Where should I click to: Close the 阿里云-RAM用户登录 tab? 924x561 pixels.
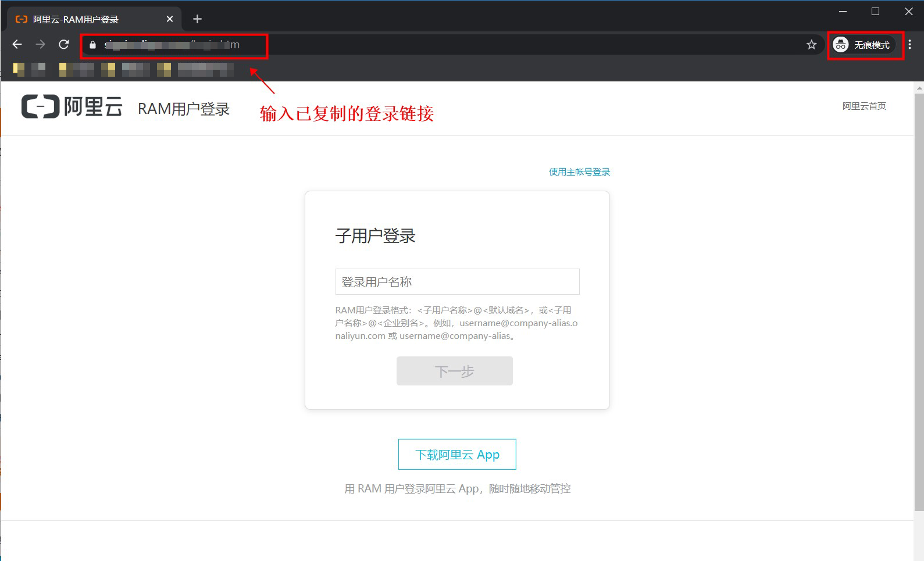[170, 19]
